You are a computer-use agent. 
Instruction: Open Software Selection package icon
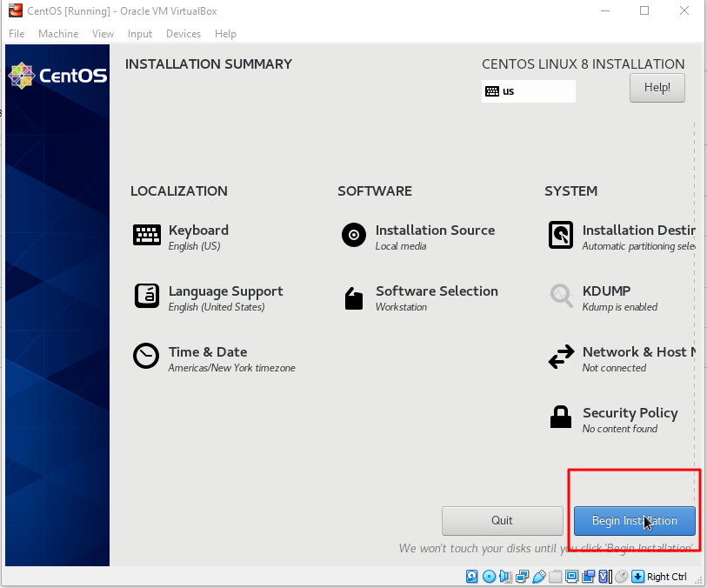pyautogui.click(x=354, y=298)
